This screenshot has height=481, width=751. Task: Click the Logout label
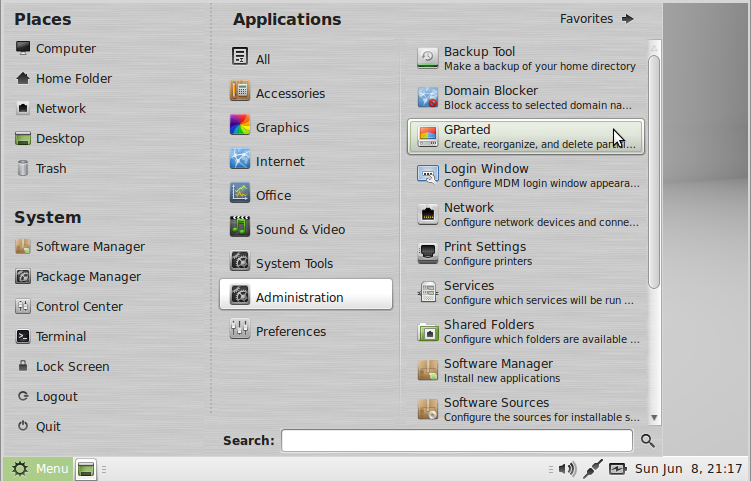[x=57, y=397]
